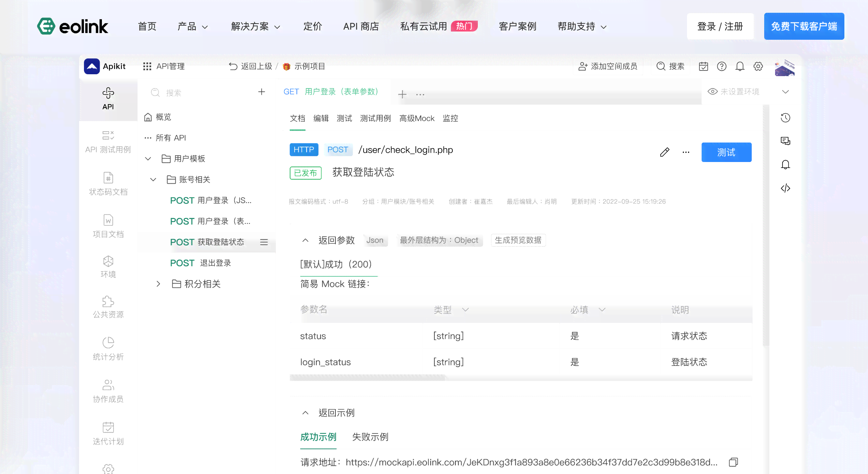
Task: Collapse the 返回参数 section
Action: point(305,240)
